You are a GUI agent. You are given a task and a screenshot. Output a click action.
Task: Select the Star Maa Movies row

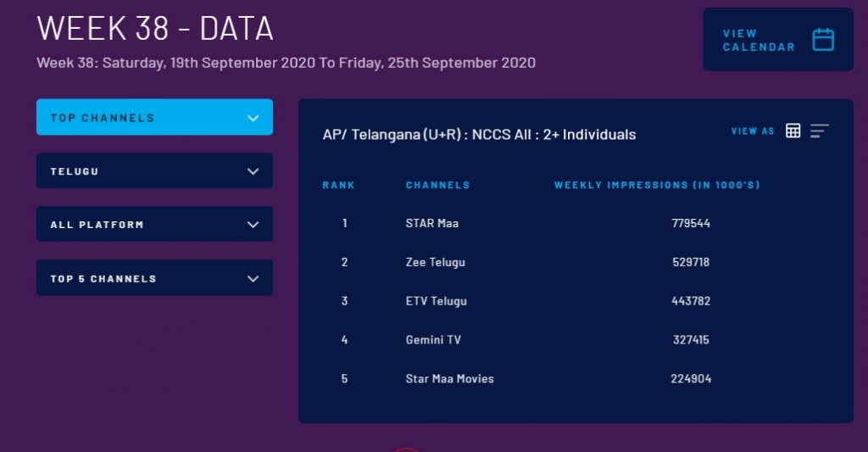(x=449, y=379)
